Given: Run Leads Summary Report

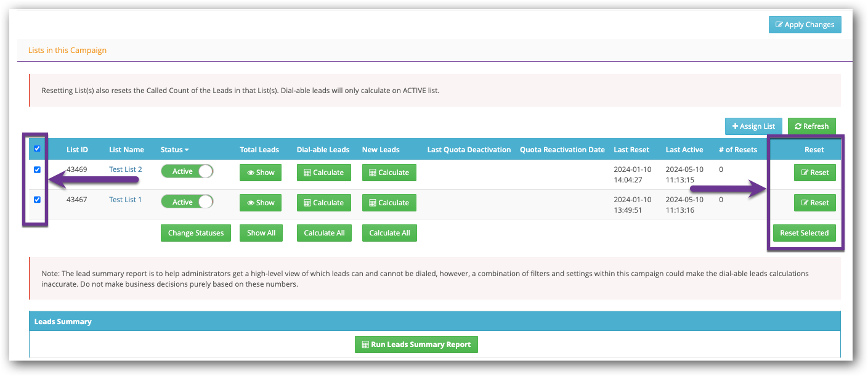Looking at the screenshot, I should (x=416, y=345).
